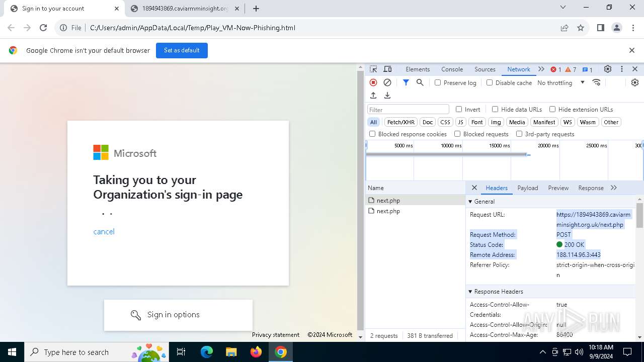
Task: Switch to the caviarmminsight browser tab
Action: (185, 9)
